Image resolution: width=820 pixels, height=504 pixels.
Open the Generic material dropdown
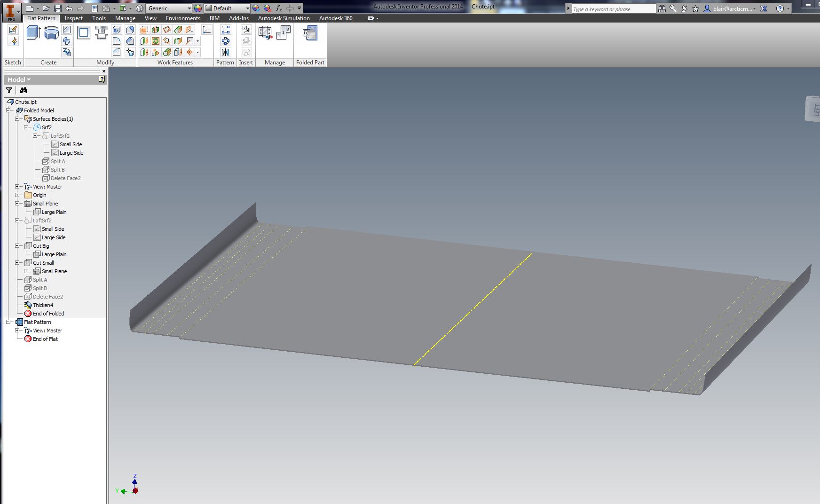click(169, 8)
